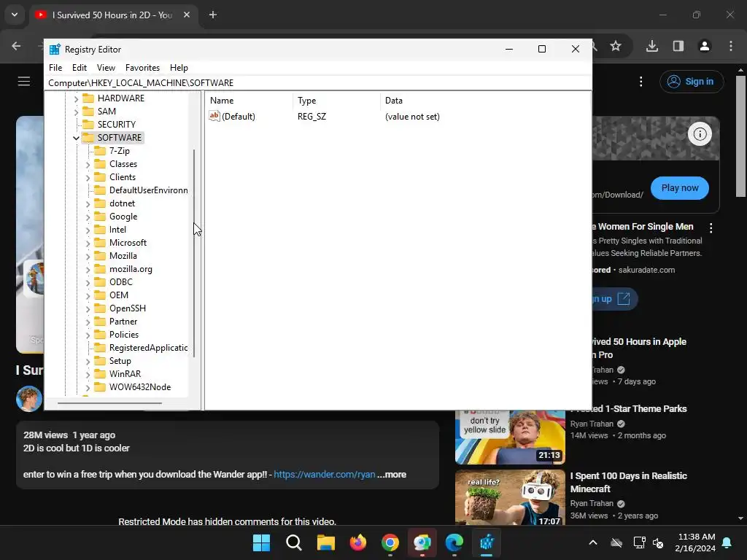
Task: Expand the Microsoft key
Action: pos(88,243)
